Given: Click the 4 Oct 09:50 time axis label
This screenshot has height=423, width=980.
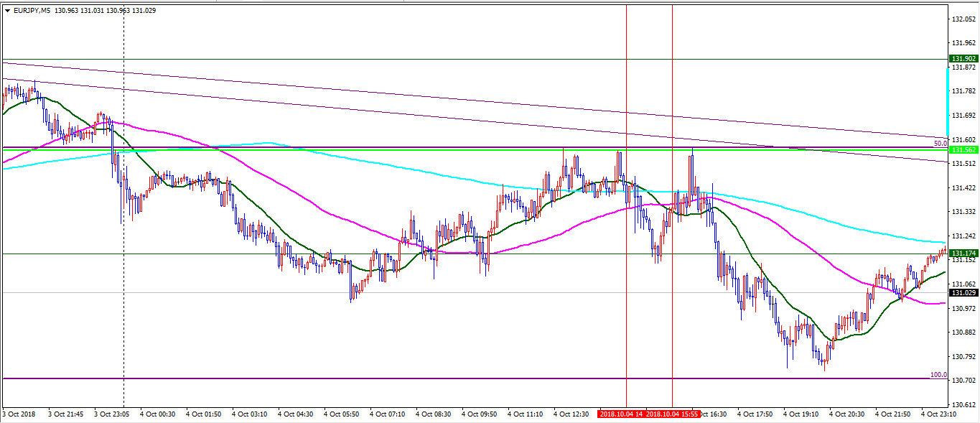Looking at the screenshot, I should (480, 414).
